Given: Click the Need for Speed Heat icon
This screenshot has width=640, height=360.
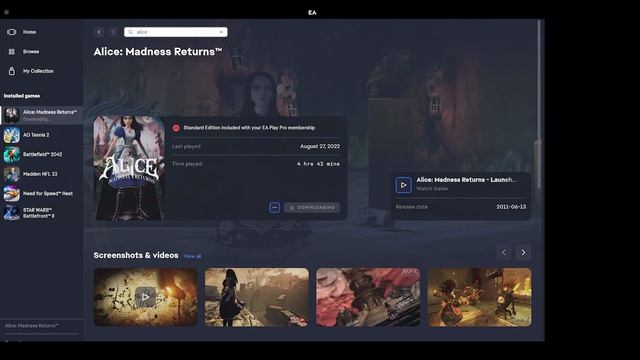Looking at the screenshot, I should click(11, 193).
